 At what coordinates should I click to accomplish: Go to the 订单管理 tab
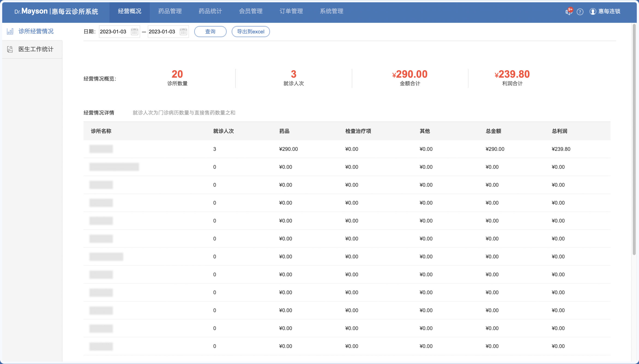tap(291, 11)
